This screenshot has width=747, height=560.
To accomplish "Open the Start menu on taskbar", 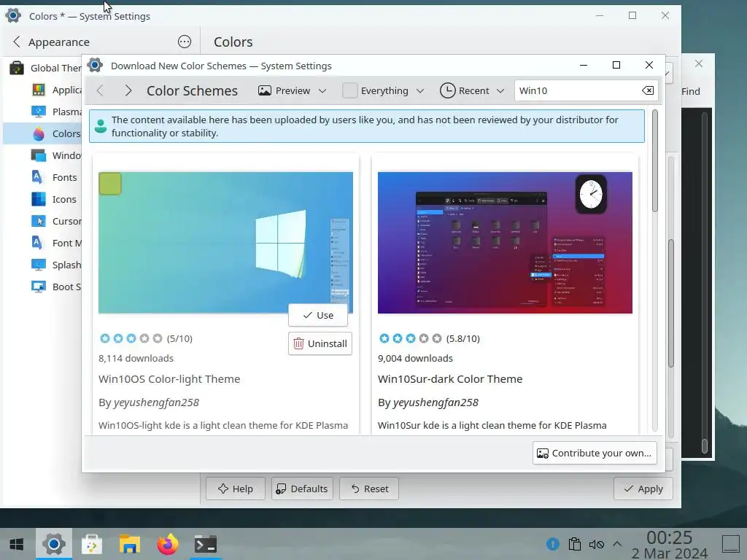I will [x=17, y=544].
